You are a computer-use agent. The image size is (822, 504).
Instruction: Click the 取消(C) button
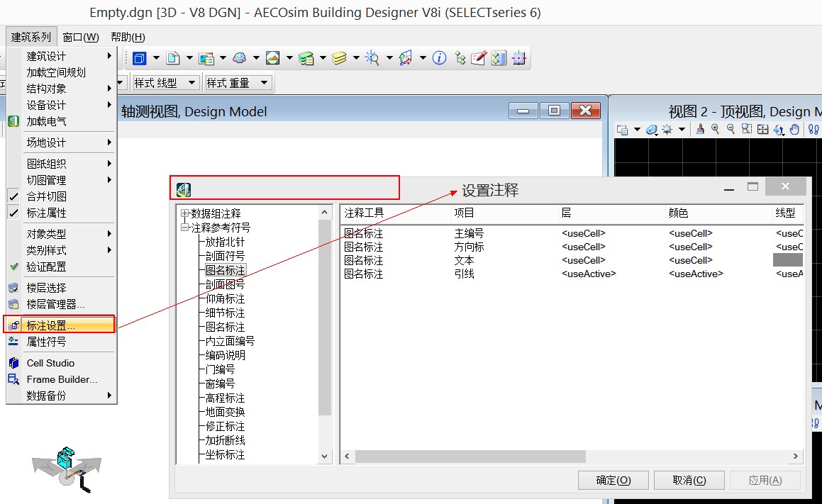point(689,480)
